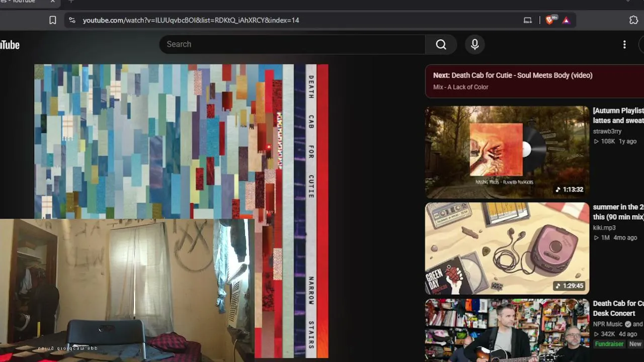The image size is (644, 362).
Task: Click NPR Music's verified checkmark badge
Action: point(627,324)
